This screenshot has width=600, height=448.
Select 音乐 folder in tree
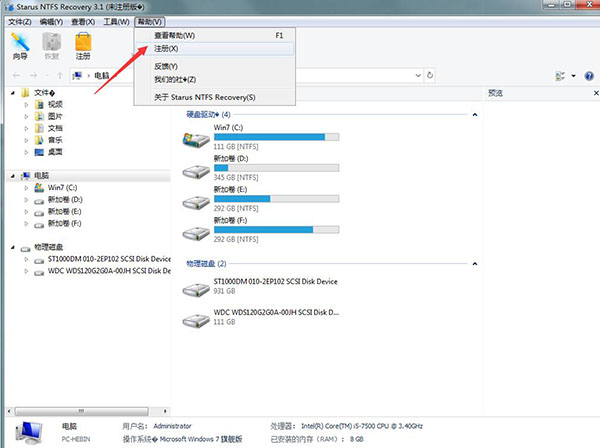pos(55,140)
